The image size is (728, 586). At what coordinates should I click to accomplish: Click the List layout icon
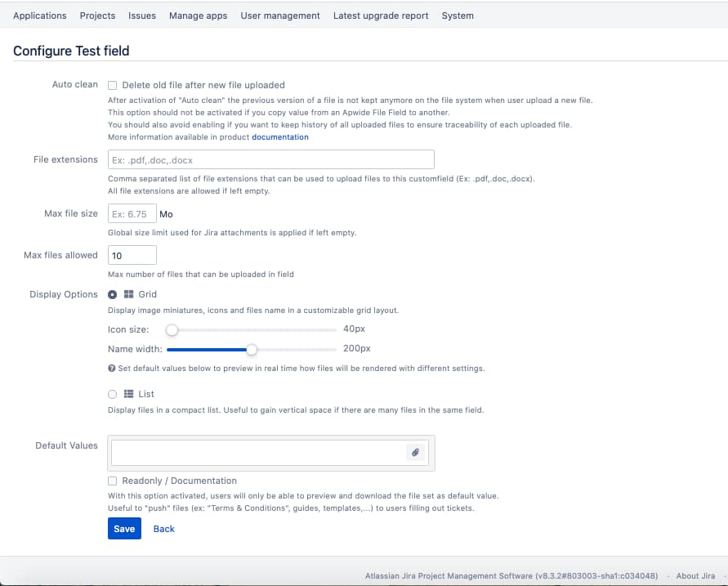tap(127, 394)
